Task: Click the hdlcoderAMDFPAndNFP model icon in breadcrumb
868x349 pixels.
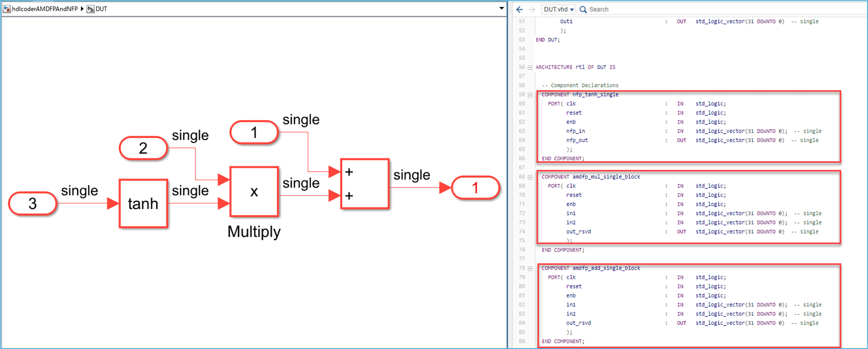Action: pos(7,9)
